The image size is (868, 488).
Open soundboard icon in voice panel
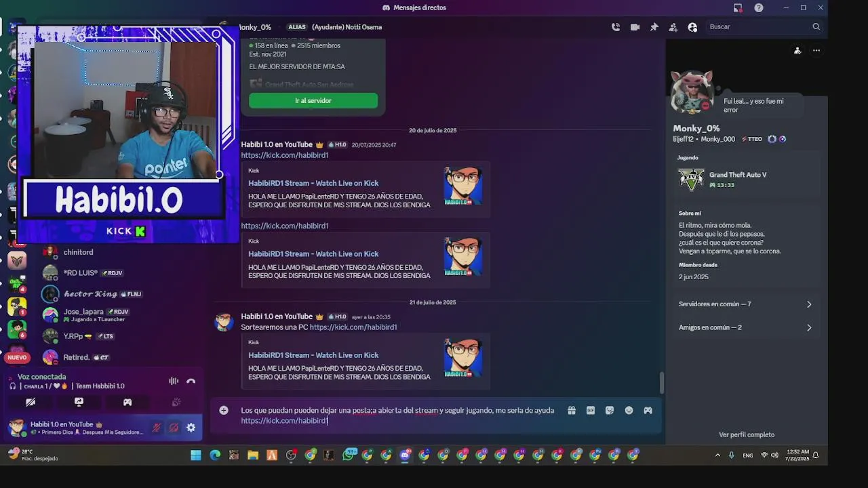pyautogui.click(x=176, y=402)
